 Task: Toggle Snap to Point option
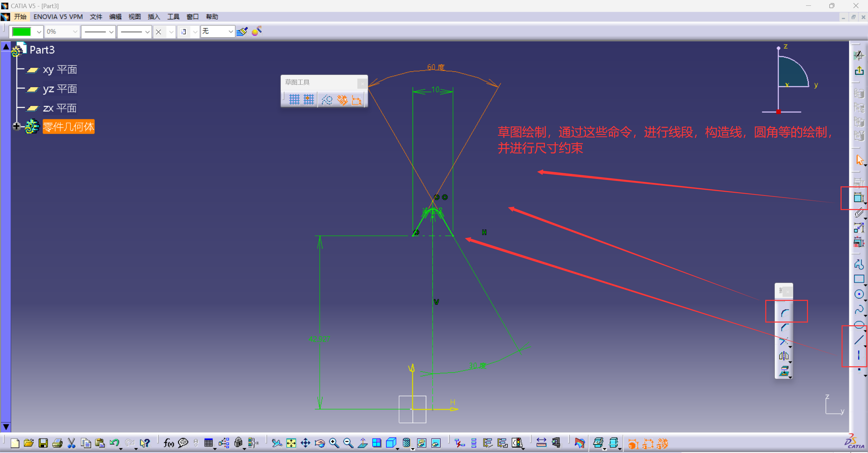tap(309, 99)
